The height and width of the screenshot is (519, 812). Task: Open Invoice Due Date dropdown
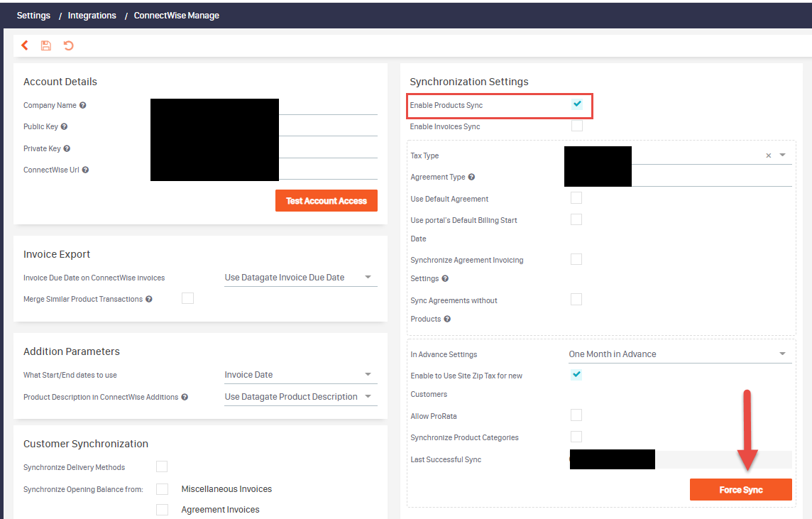[x=300, y=278]
